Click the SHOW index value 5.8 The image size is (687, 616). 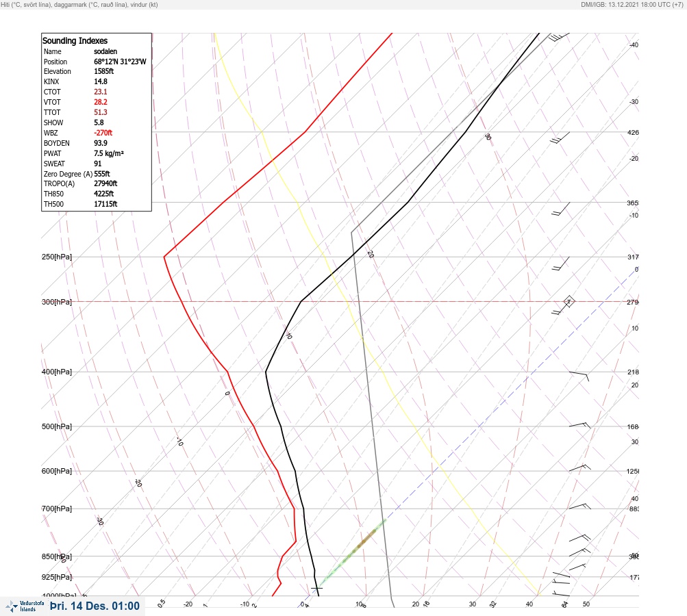click(x=99, y=123)
